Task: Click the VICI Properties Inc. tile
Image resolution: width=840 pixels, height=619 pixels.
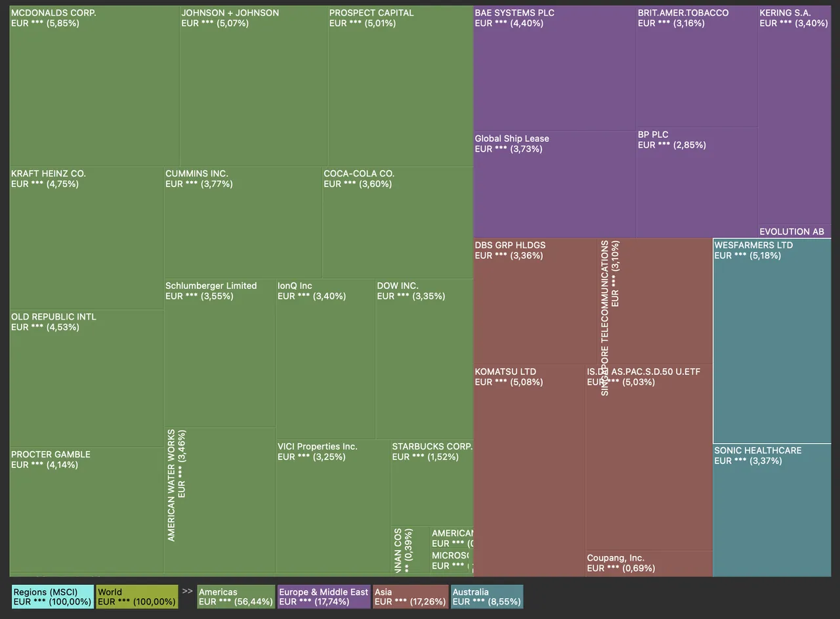Action: coord(333,506)
